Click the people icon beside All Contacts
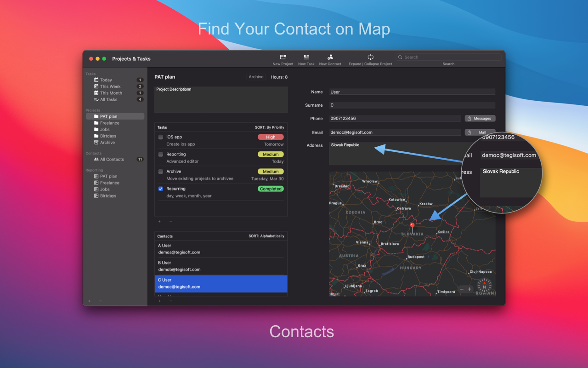 (x=96, y=159)
